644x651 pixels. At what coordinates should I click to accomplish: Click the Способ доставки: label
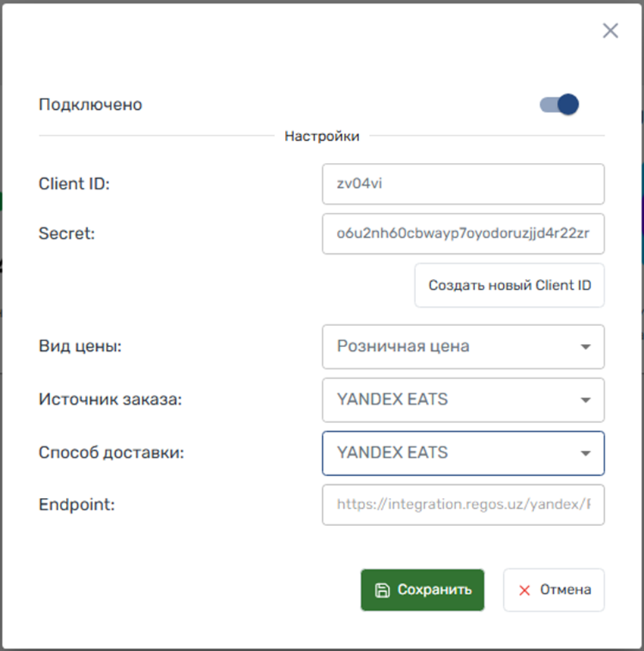point(111,452)
